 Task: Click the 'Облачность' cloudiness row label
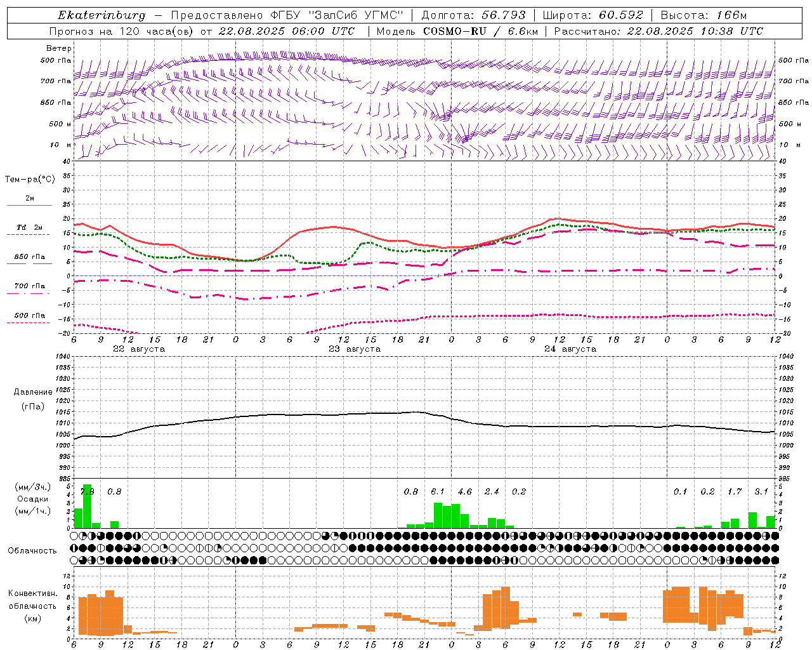(32, 551)
